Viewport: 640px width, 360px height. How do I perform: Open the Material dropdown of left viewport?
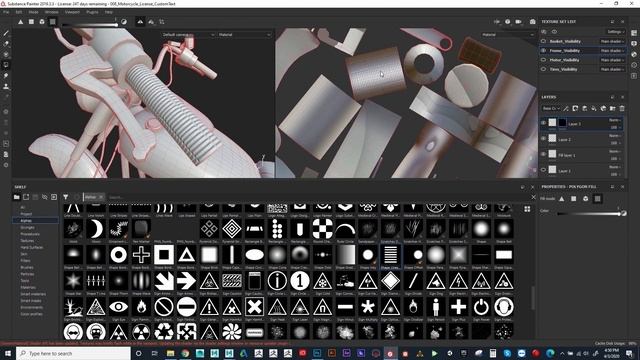[x=244, y=35]
